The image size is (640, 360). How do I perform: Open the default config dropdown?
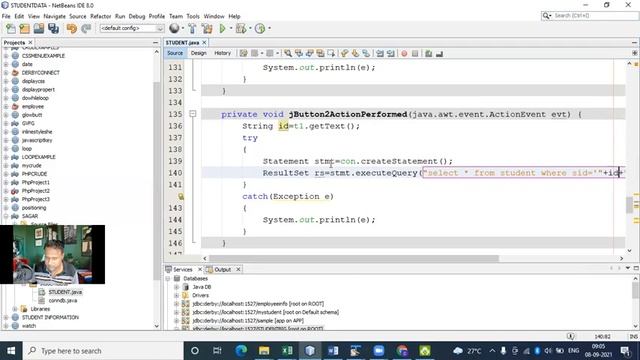click(x=132, y=28)
